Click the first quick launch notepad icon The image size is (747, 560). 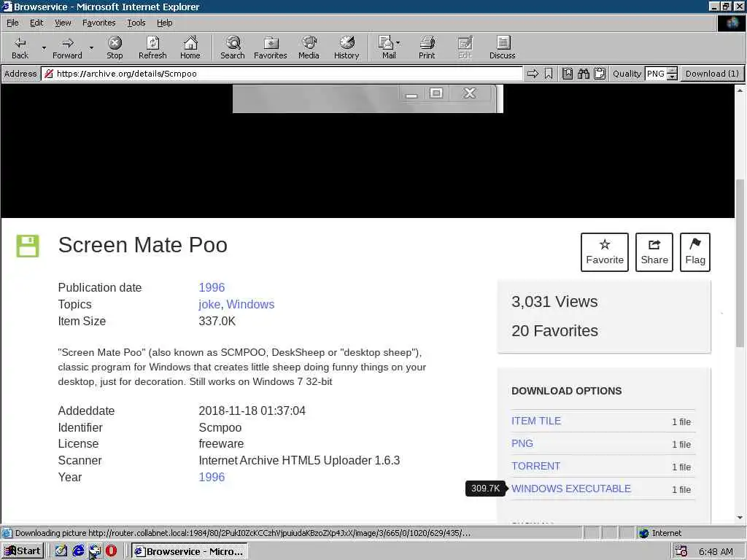coord(61,551)
